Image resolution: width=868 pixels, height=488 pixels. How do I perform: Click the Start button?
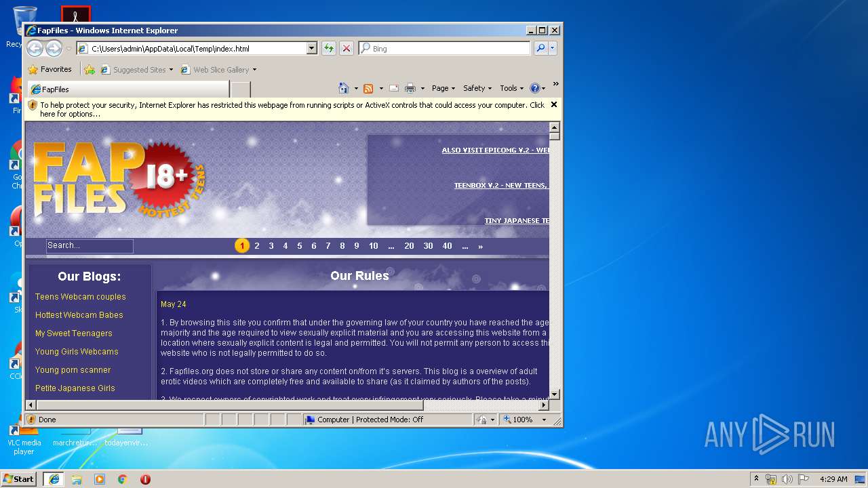click(19, 479)
